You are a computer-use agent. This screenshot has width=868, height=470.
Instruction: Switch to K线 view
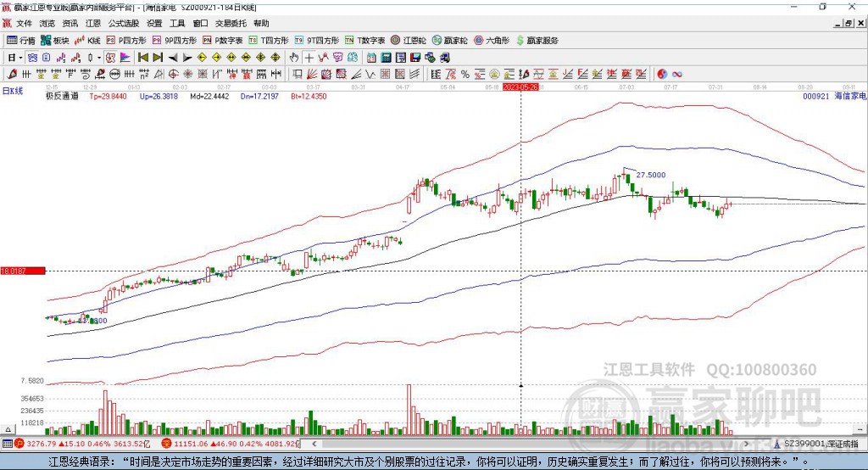pos(87,41)
